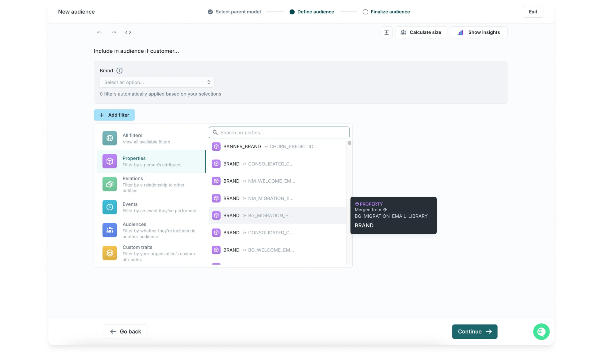Screen dimensions: 602x364
Task: Click the properties list scrollbar thumb
Action: pos(349,143)
